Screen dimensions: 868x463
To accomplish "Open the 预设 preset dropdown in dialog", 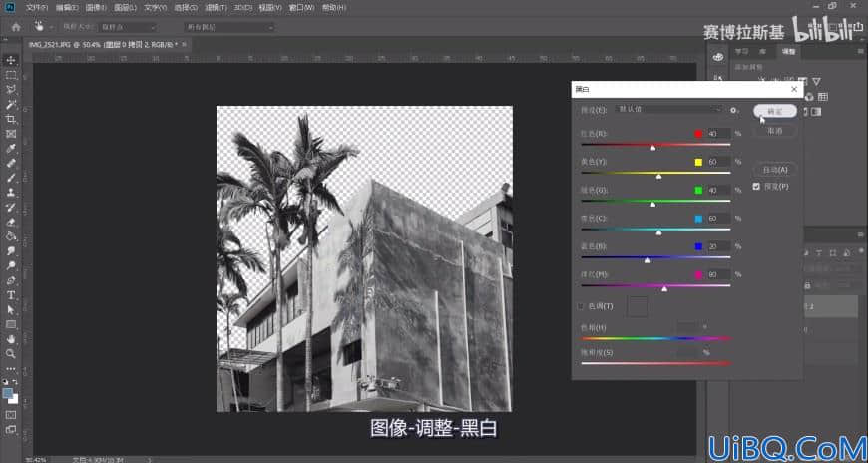I will pos(669,110).
